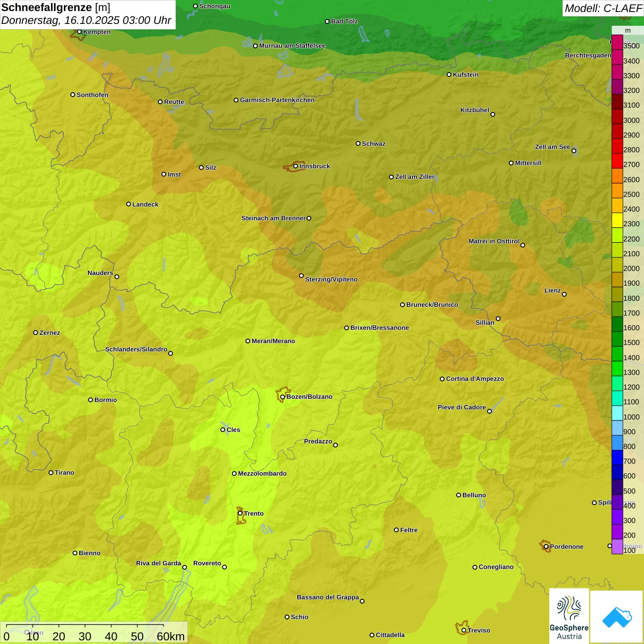Click the Predazzo label

click(318, 441)
